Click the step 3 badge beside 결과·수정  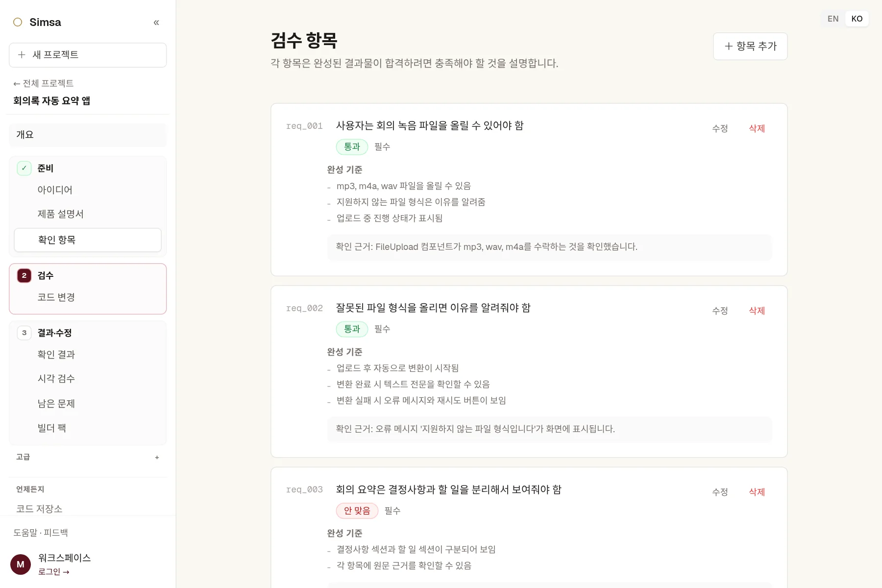point(24,333)
